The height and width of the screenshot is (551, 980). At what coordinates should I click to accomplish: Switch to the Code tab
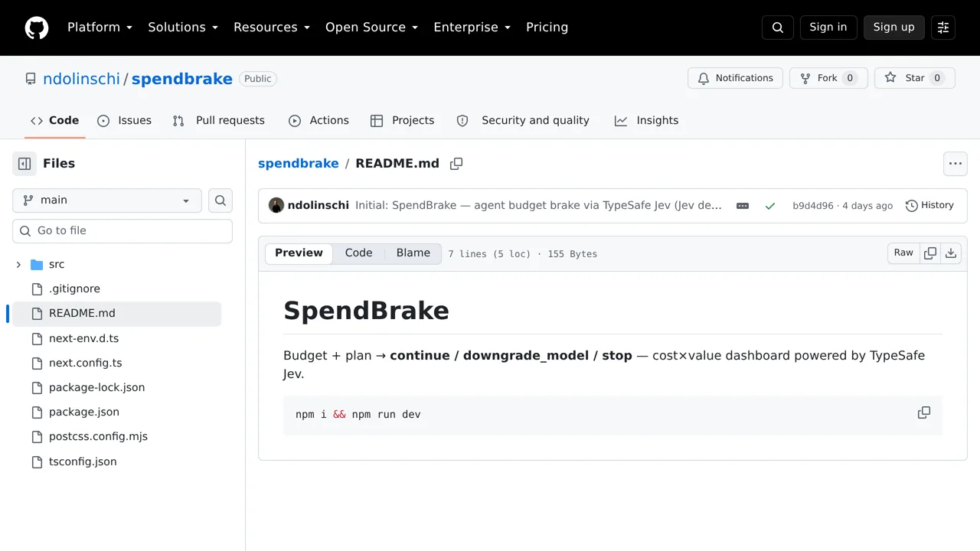click(55, 121)
